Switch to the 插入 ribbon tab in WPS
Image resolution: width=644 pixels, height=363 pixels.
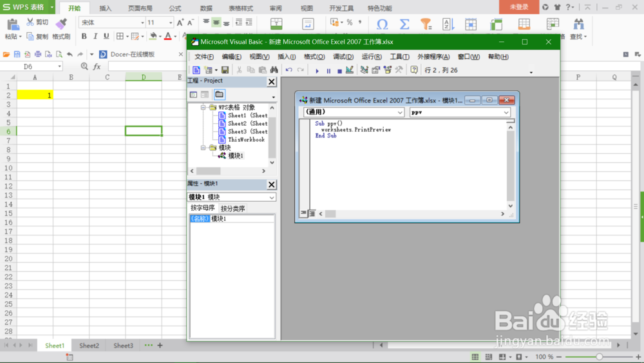coord(106,8)
